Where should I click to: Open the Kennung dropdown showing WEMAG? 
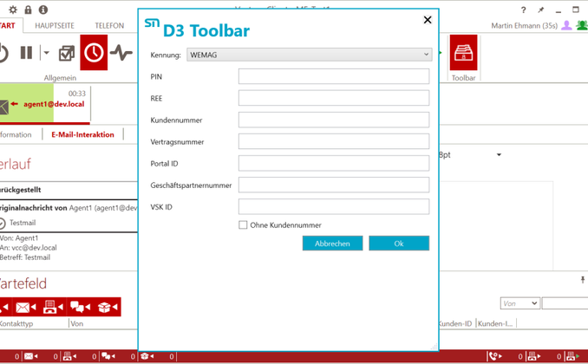point(309,55)
